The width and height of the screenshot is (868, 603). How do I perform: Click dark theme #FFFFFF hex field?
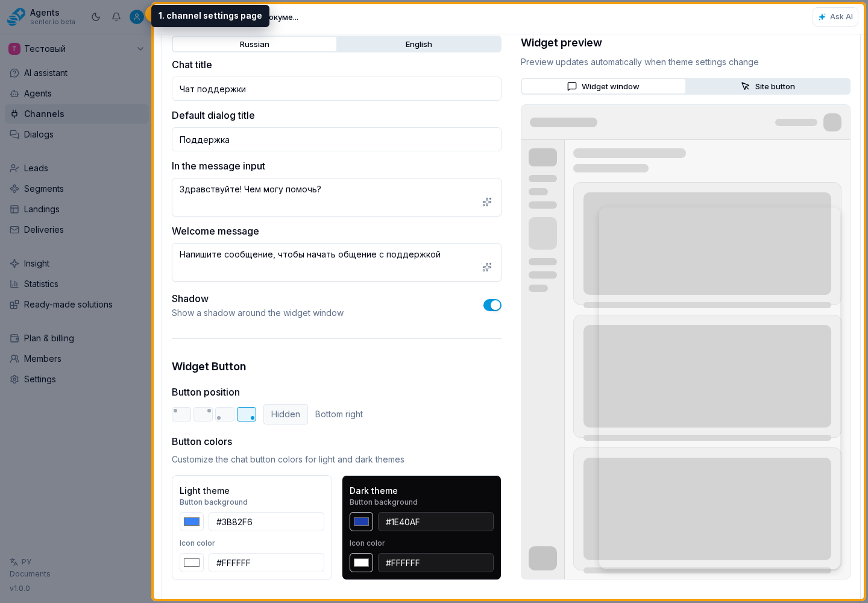point(436,563)
